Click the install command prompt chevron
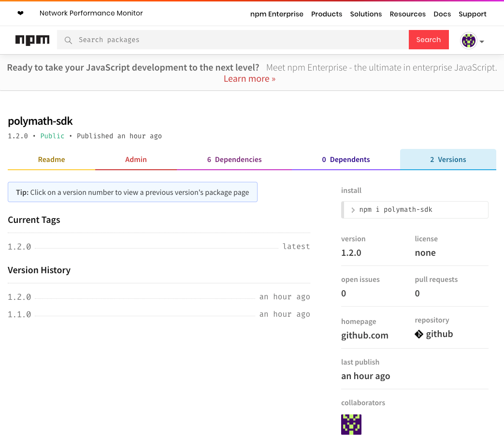 point(353,210)
